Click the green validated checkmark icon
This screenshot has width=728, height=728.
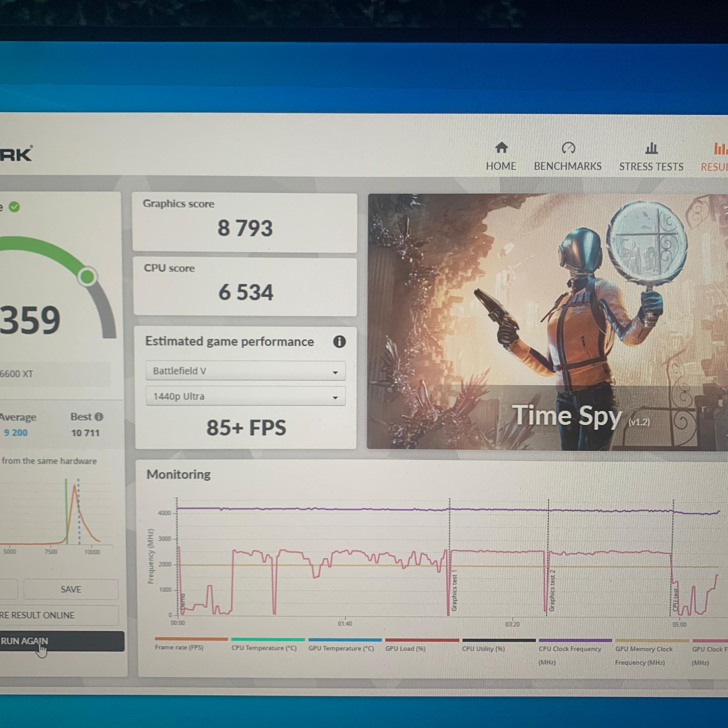pyautogui.click(x=14, y=207)
